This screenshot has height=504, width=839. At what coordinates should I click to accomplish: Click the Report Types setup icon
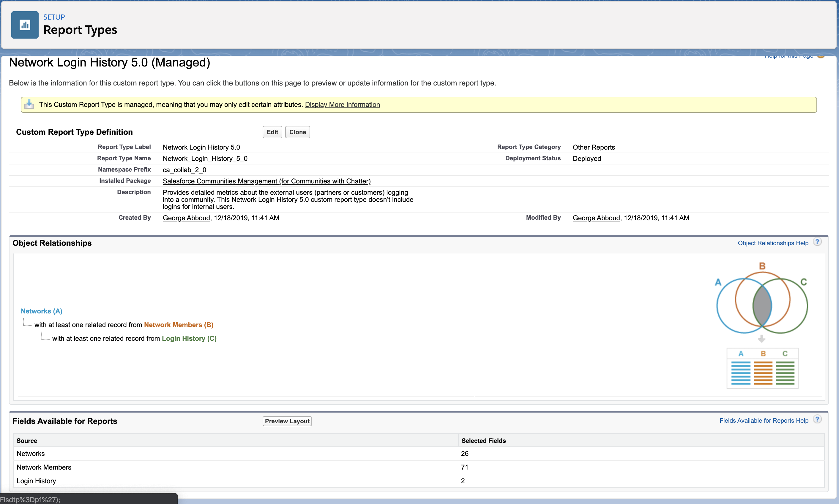pos(25,25)
